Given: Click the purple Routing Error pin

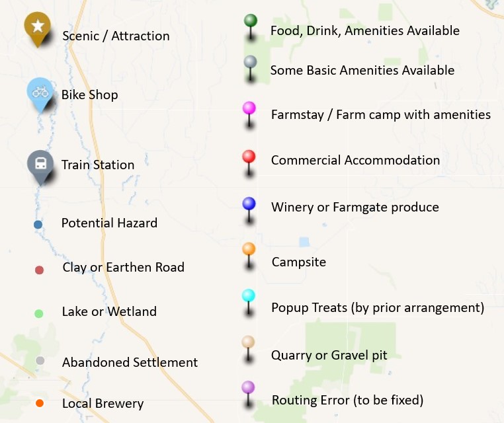Looking at the screenshot, I should 248,387.
